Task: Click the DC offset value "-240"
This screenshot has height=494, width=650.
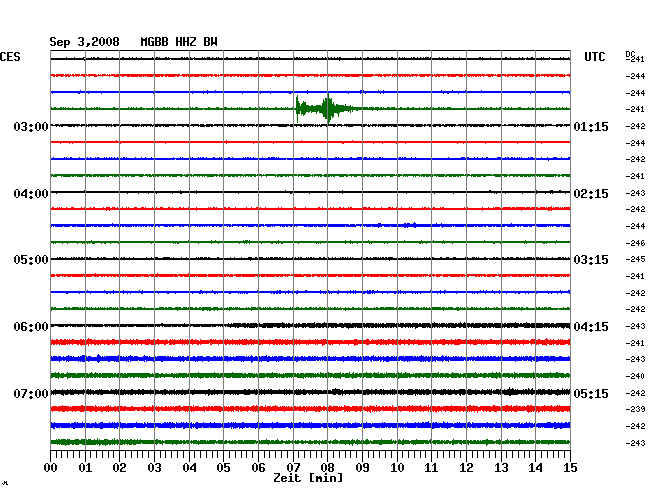Action: [635, 376]
